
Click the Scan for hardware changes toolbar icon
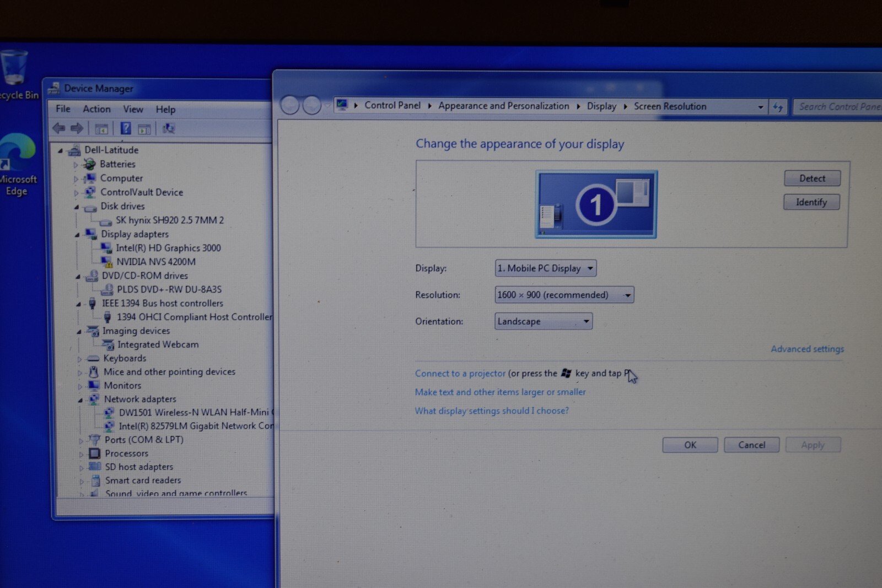click(169, 128)
